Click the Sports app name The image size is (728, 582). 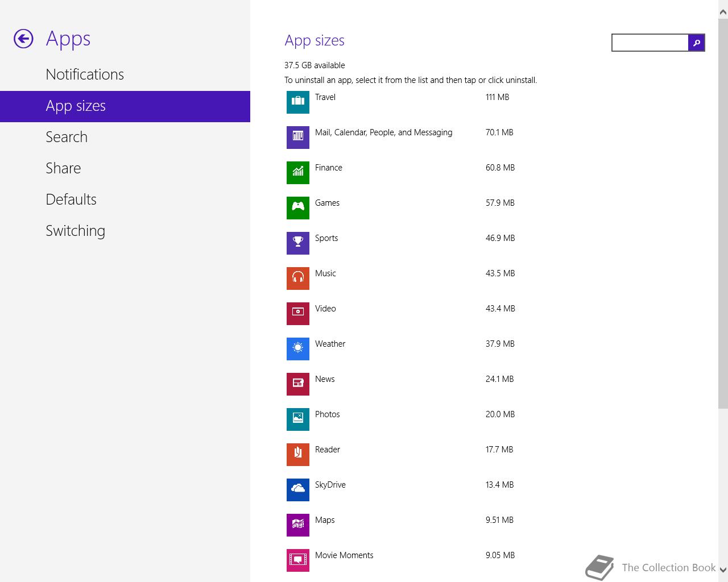tap(326, 238)
